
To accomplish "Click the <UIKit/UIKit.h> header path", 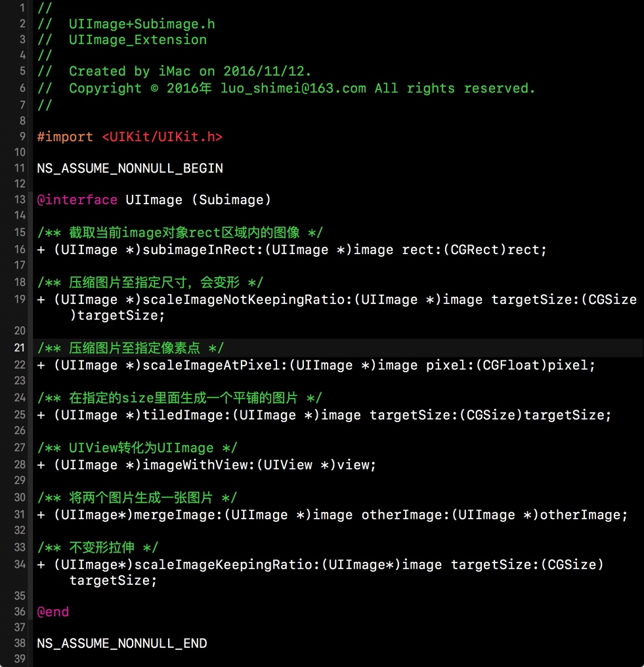I will [x=162, y=137].
